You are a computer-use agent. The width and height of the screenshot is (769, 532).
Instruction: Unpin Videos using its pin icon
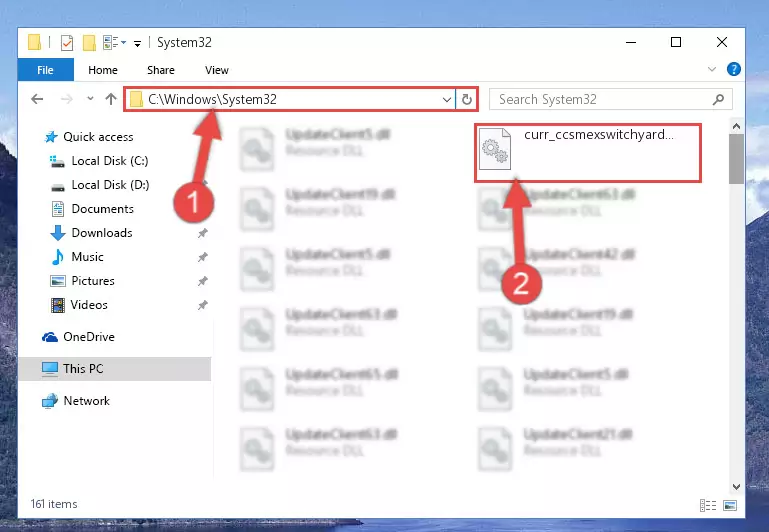pos(203,305)
